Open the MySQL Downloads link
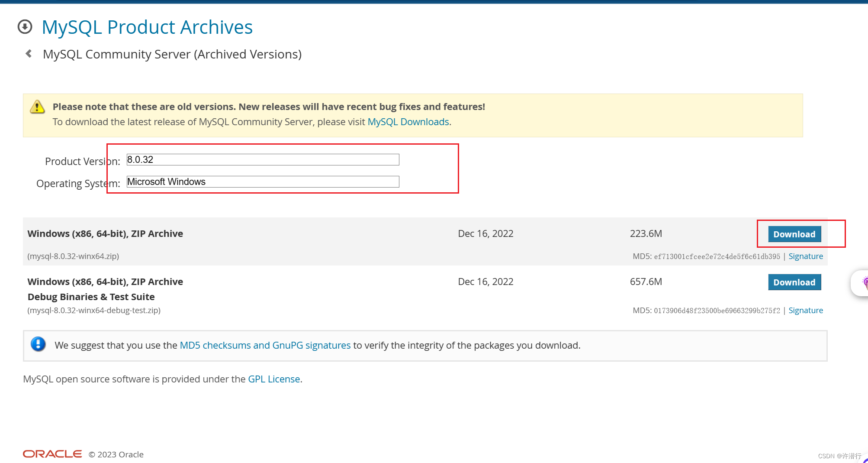This screenshot has width=868, height=463. [408, 122]
